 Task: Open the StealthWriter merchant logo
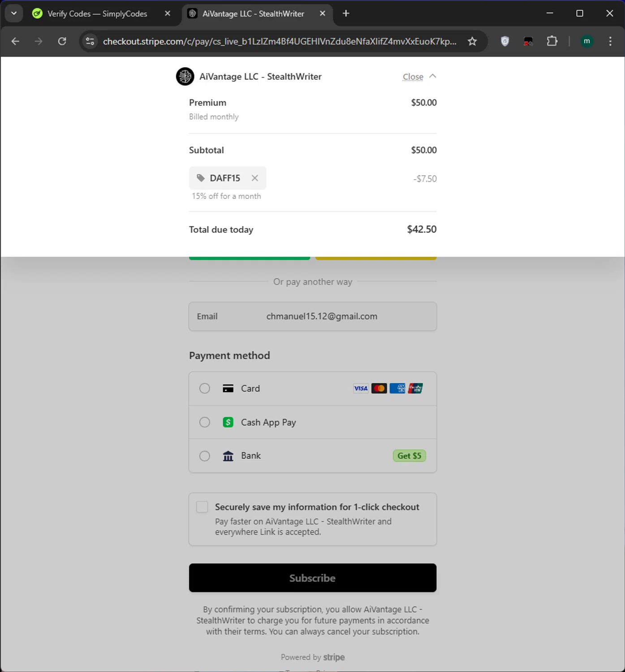click(x=185, y=77)
